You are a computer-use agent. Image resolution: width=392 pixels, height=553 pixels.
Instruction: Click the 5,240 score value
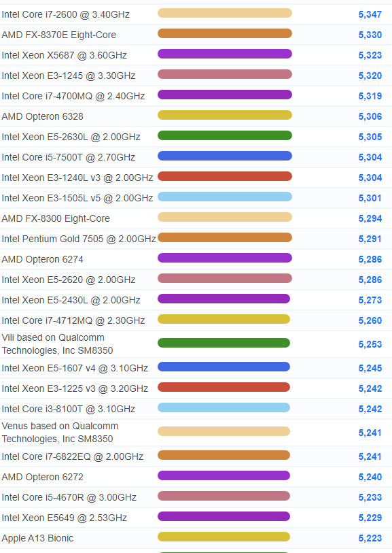pos(370,477)
